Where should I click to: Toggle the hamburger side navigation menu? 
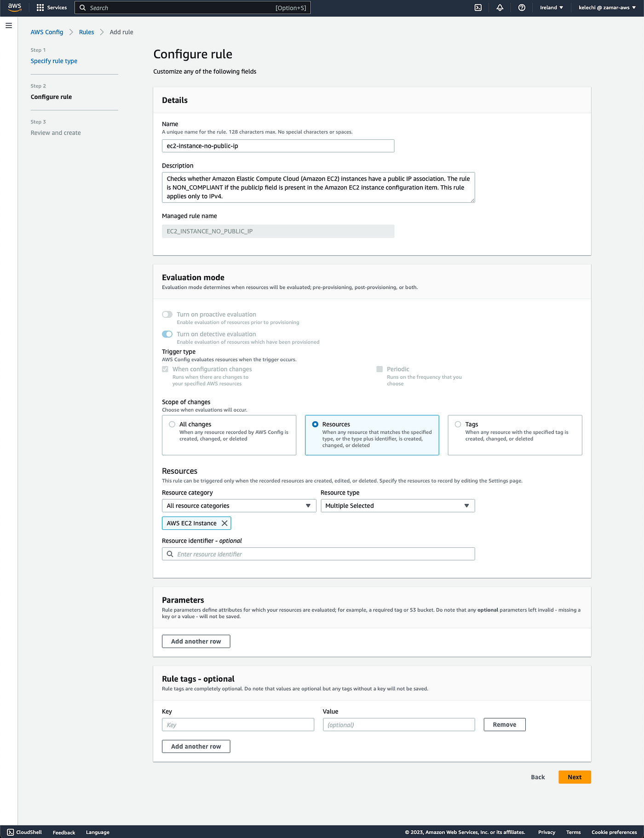point(9,26)
